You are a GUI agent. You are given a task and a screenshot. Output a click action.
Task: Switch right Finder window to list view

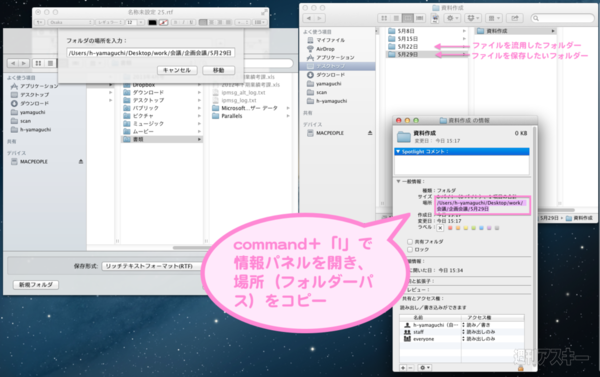point(396,18)
